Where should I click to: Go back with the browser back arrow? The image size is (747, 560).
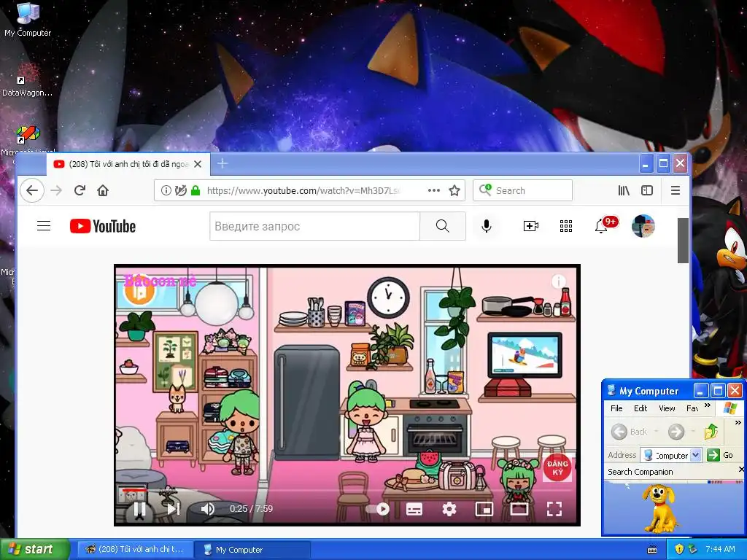32,190
